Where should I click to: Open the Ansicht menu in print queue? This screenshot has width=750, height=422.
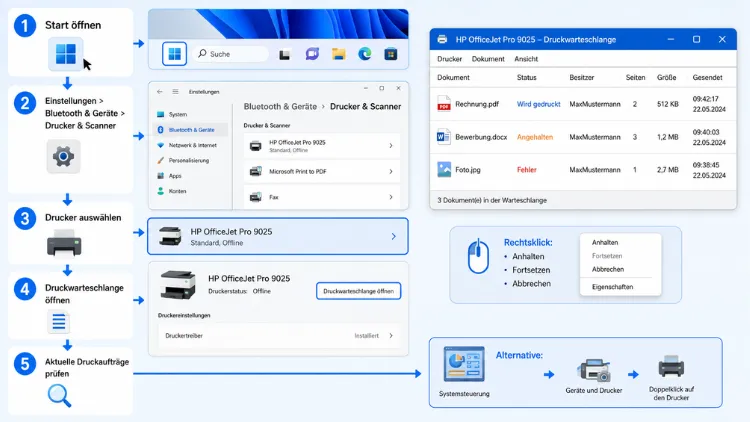coord(526,59)
